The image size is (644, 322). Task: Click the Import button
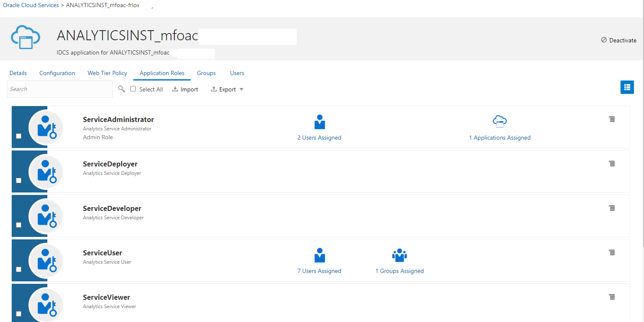click(185, 89)
